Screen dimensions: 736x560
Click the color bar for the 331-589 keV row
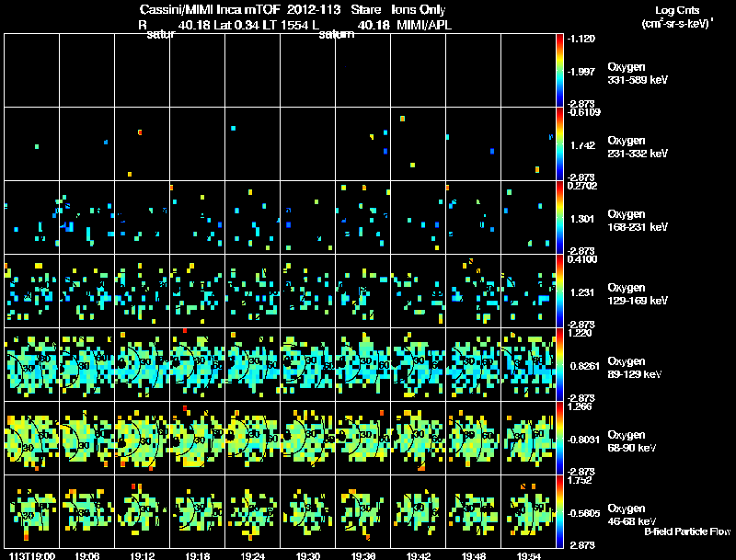(x=559, y=70)
